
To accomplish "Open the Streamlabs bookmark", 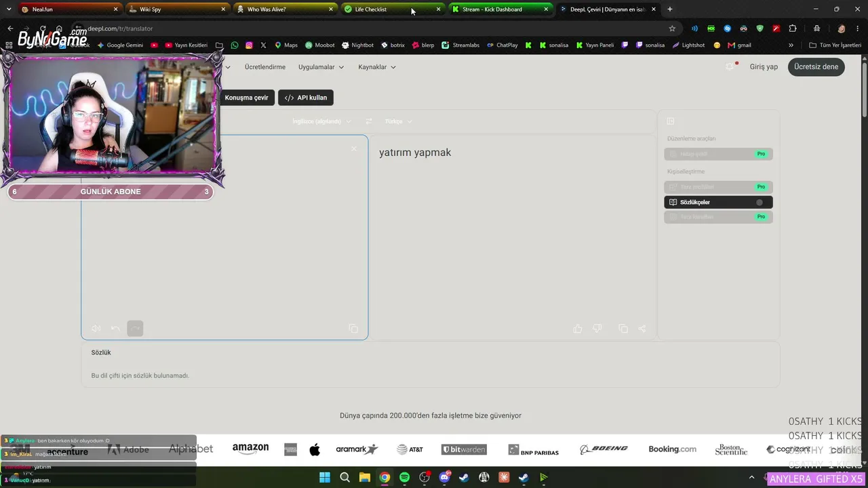I will [x=460, y=45].
